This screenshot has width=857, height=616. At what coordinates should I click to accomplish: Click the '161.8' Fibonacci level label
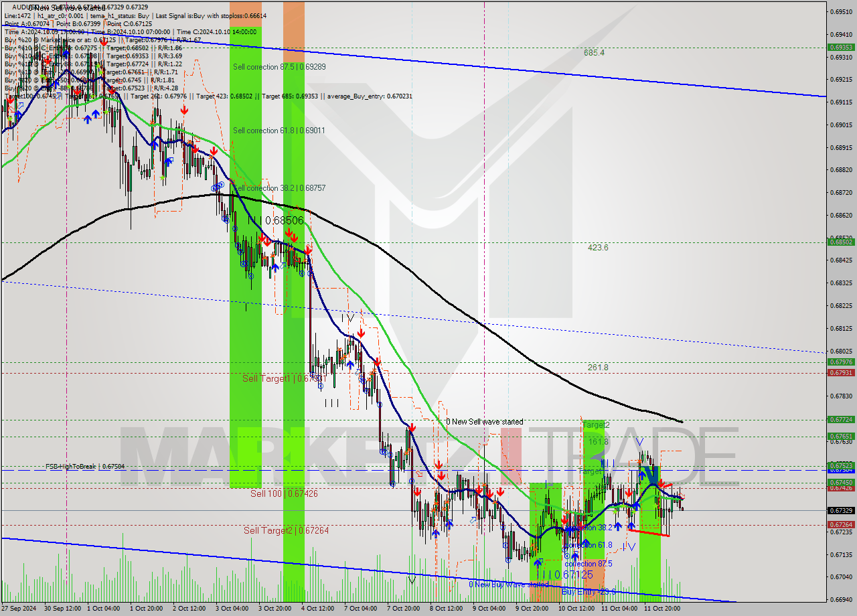tap(598, 442)
